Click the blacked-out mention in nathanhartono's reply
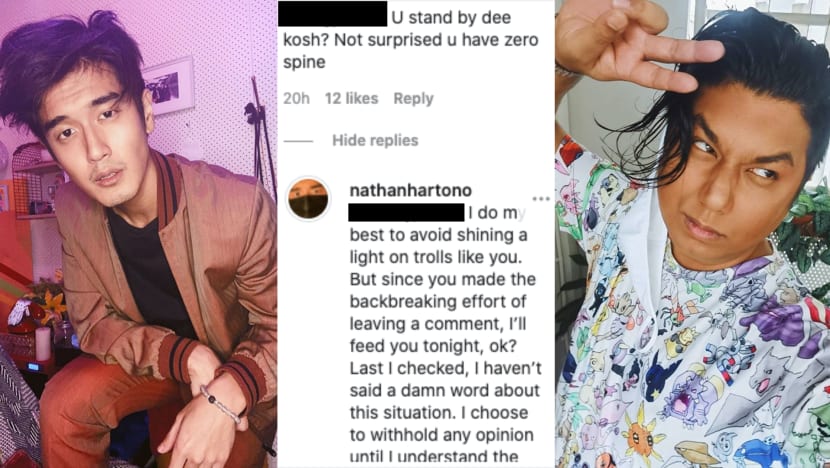This screenshot has width=830, height=468. click(x=407, y=212)
